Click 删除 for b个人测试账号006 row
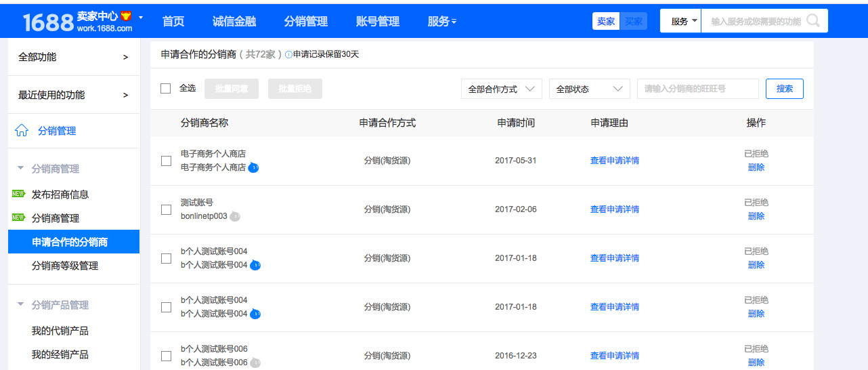 point(756,363)
